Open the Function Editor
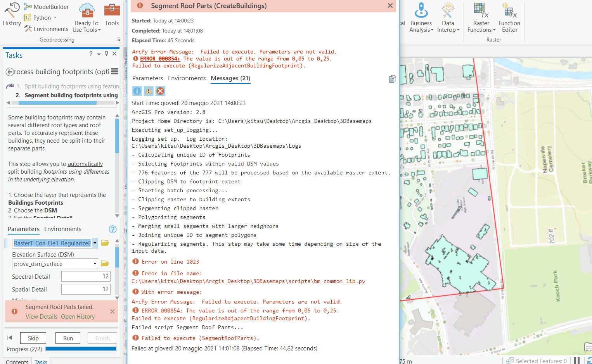Viewport: 592px width, 364px height. pyautogui.click(x=509, y=17)
